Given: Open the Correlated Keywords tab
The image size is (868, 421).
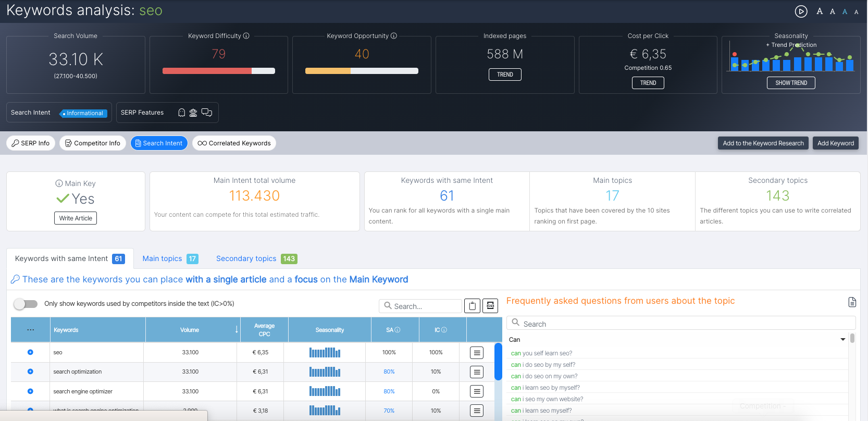Looking at the screenshot, I should [234, 143].
